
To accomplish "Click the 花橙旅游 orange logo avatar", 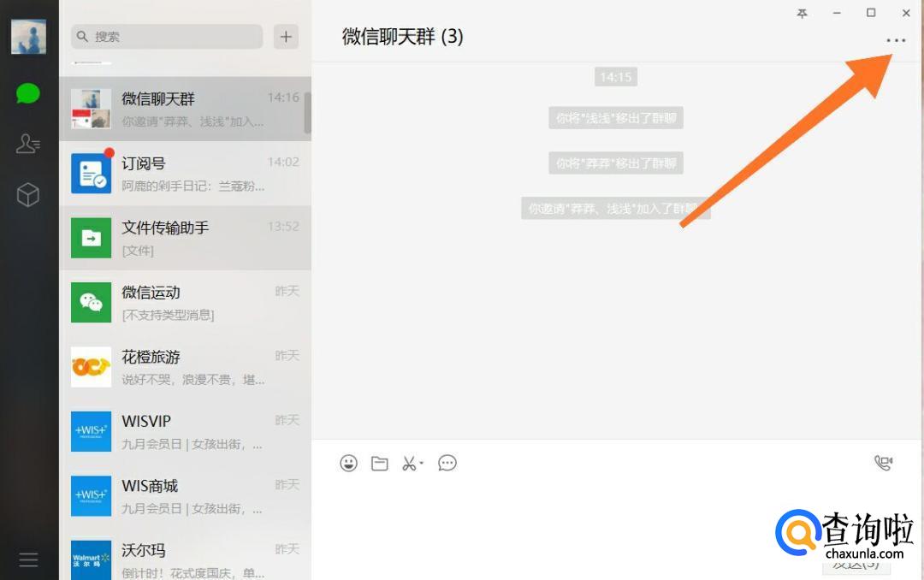I will 91,367.
